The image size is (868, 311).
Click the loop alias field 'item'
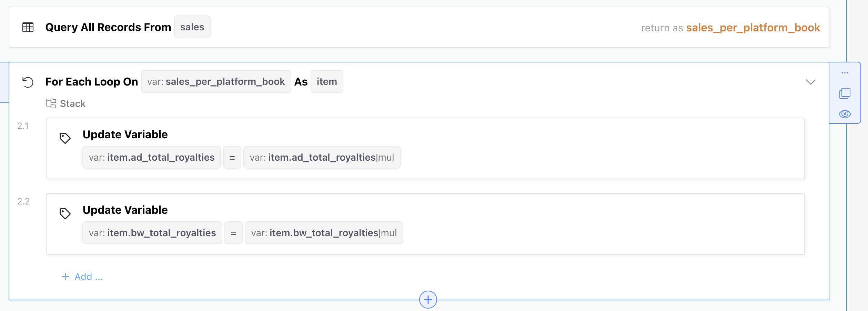pos(326,82)
